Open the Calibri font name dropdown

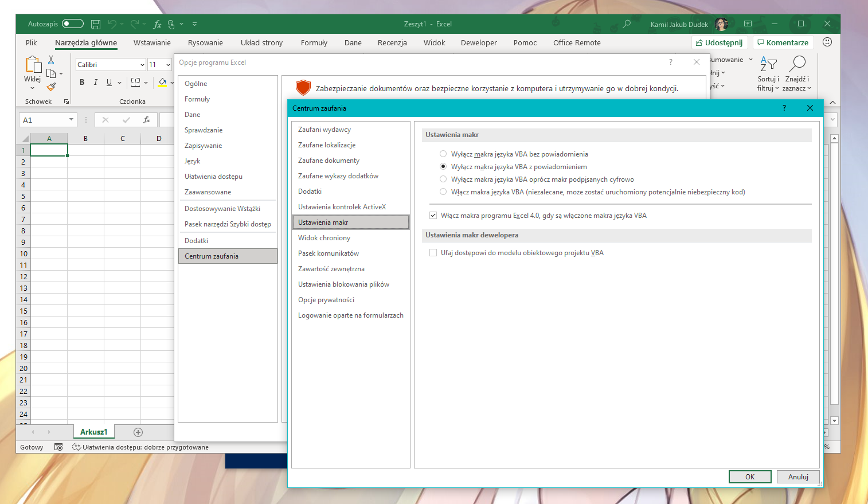[x=142, y=65]
